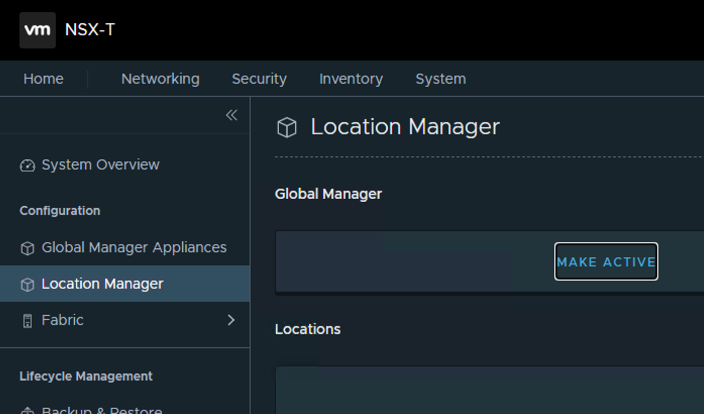Switch to the Networking tab
This screenshot has width=704, height=414.
point(160,79)
